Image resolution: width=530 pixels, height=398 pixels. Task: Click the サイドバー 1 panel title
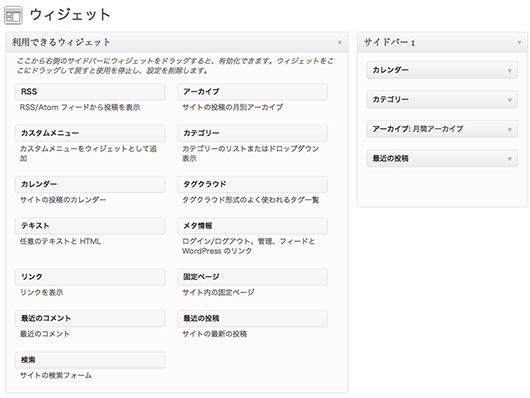389,43
